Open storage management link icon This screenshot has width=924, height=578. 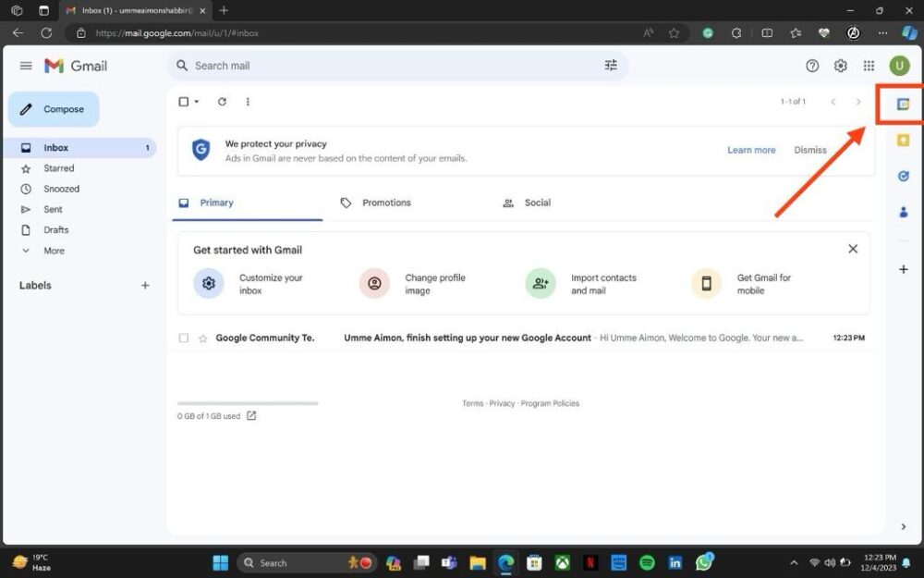pos(251,416)
